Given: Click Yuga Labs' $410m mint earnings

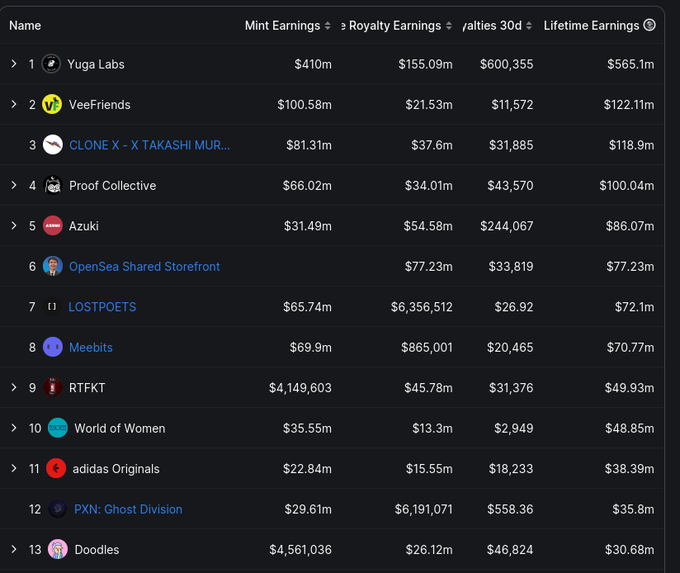Looking at the screenshot, I should click(x=313, y=64).
